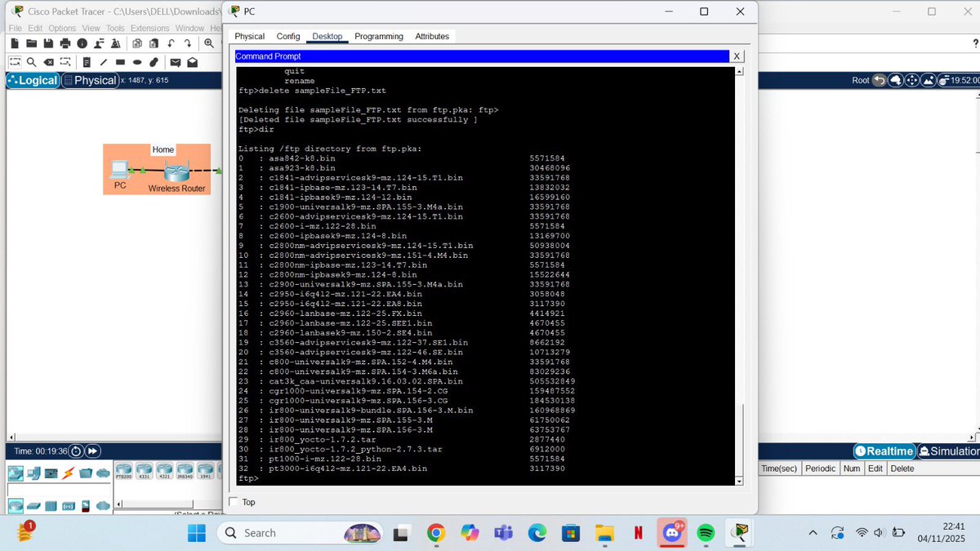Select the Add Complex PDU envelope
Screen dimensions: 980x551
(192, 62)
